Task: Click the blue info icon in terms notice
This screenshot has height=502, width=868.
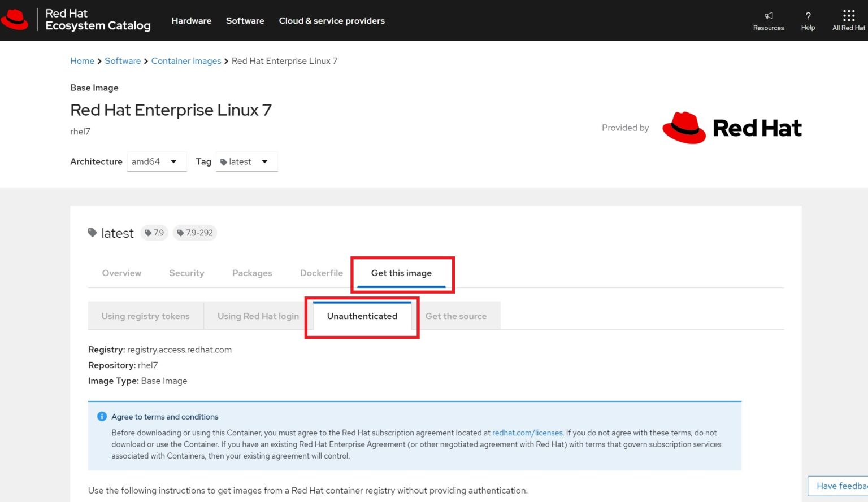Action: click(x=102, y=417)
